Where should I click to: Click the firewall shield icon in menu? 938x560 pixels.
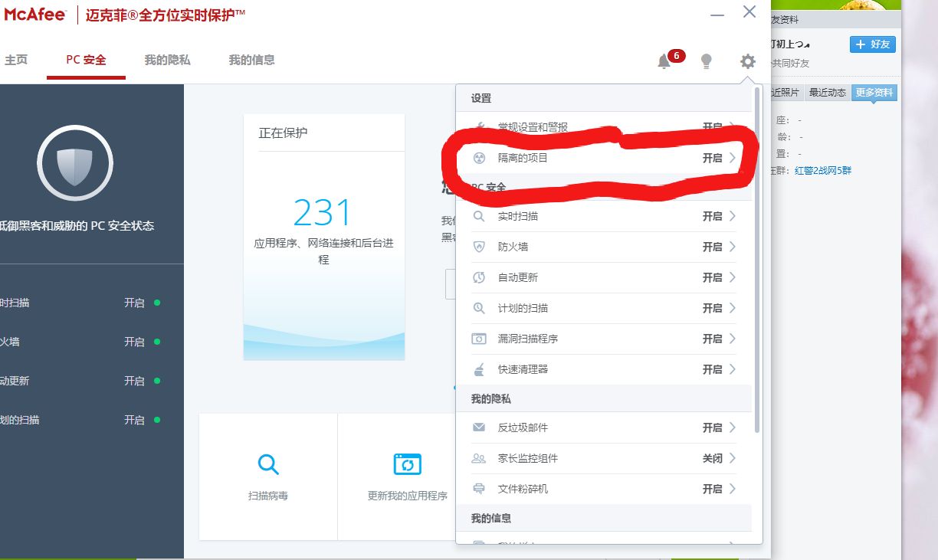[x=479, y=247]
